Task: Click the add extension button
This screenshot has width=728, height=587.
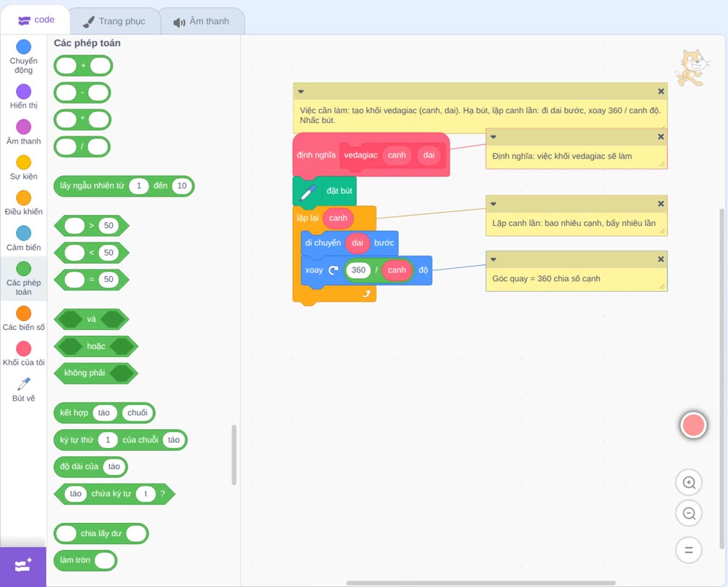Action: pyautogui.click(x=23, y=567)
